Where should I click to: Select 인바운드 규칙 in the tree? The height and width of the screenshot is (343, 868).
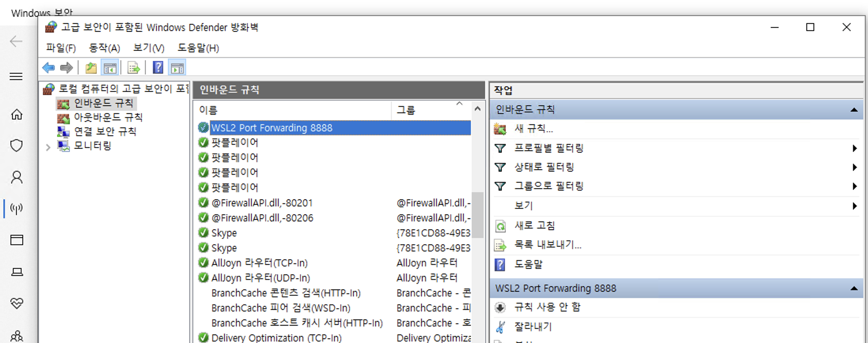click(x=104, y=104)
